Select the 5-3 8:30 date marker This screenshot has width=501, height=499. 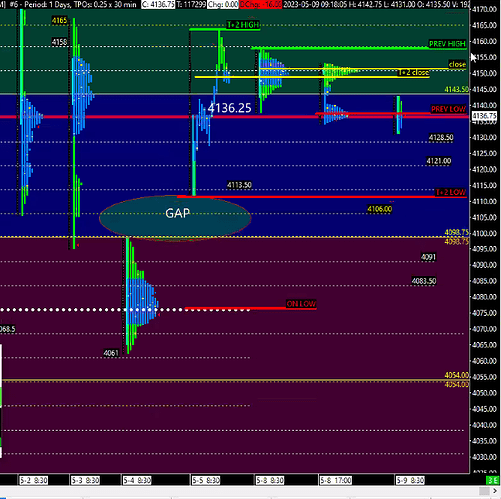click(x=85, y=480)
